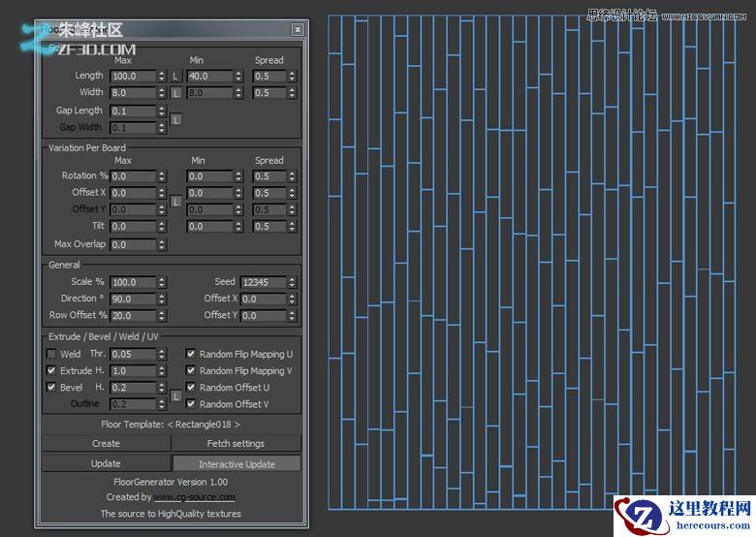Click the FloorGenerator Version 1.00 text
The height and width of the screenshot is (537, 756).
[x=171, y=482]
